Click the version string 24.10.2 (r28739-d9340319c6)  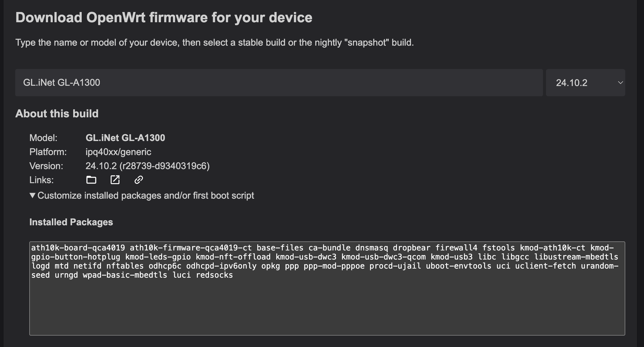point(148,166)
